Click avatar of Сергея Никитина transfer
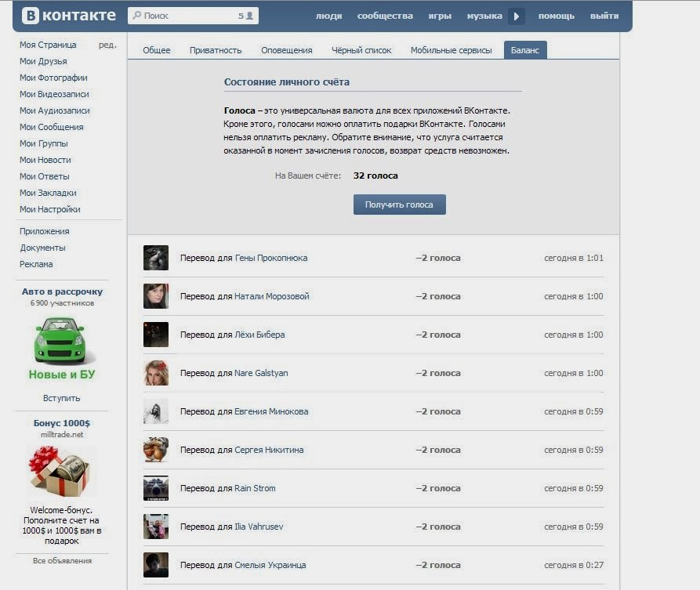 [x=156, y=450]
